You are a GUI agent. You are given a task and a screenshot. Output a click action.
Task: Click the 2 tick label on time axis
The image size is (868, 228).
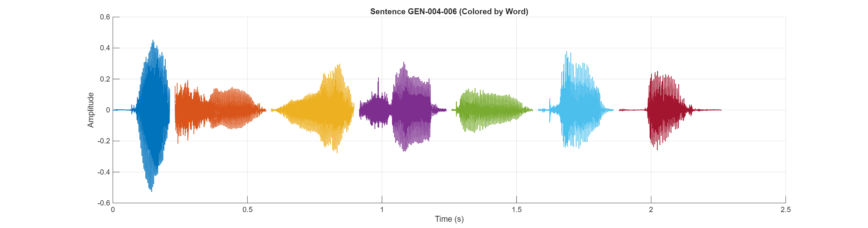[x=651, y=210]
